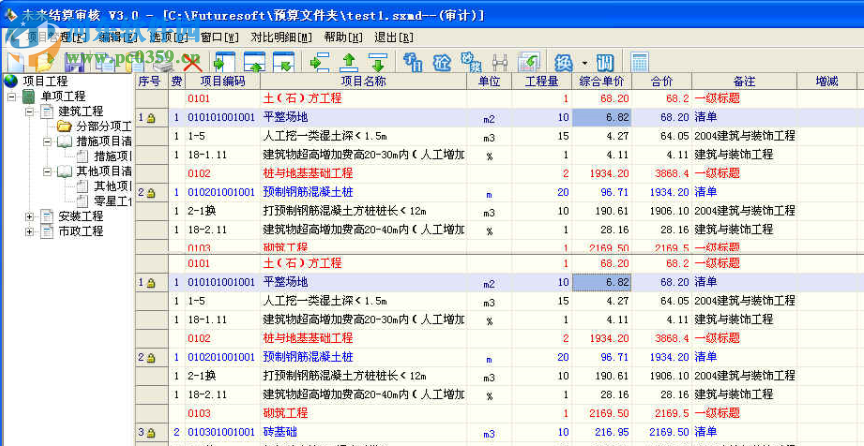Select 市政工程 in the tree

81,231
